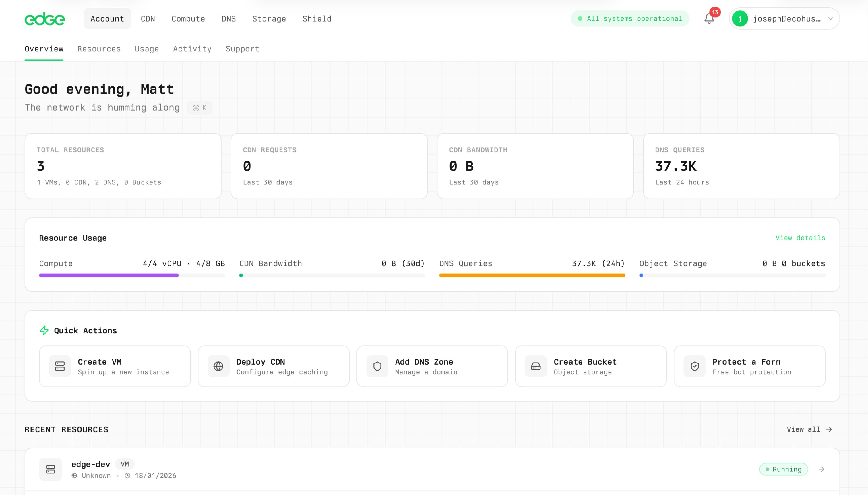Open the Account top navigation item
Image resolution: width=868 pixels, height=495 pixels.
click(x=107, y=19)
